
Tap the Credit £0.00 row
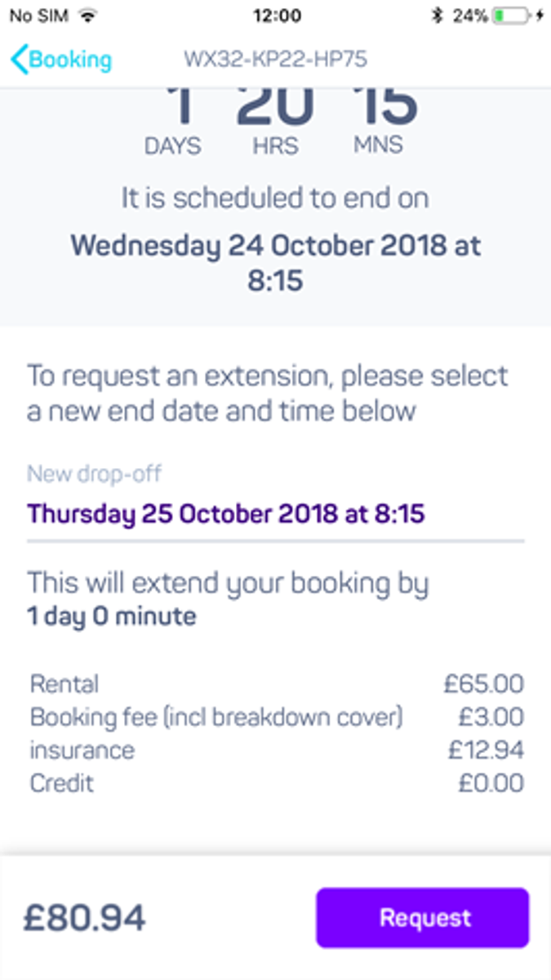(275, 782)
